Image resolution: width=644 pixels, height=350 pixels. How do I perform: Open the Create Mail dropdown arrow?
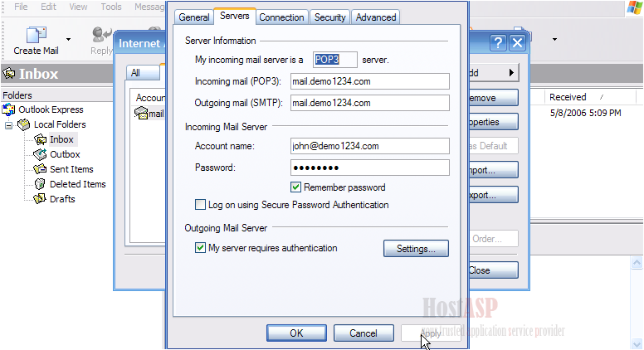[68, 39]
